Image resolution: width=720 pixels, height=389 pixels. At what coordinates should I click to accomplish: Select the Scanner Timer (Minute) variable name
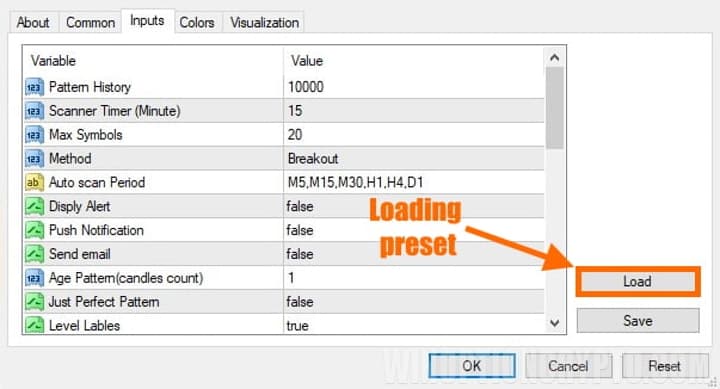click(x=115, y=111)
